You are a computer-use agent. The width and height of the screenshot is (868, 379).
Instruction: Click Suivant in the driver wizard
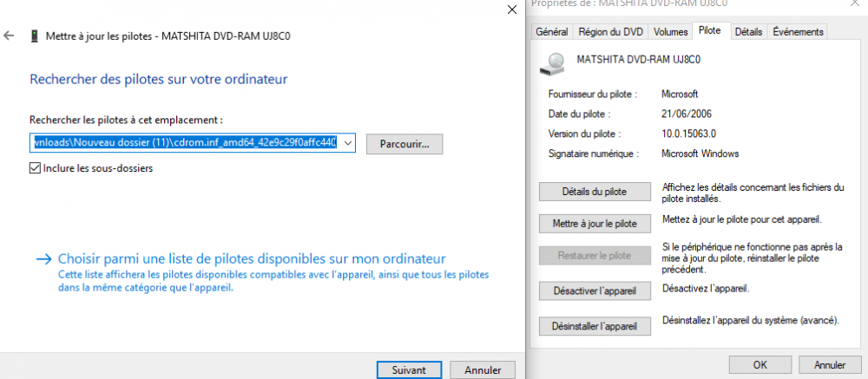409,370
